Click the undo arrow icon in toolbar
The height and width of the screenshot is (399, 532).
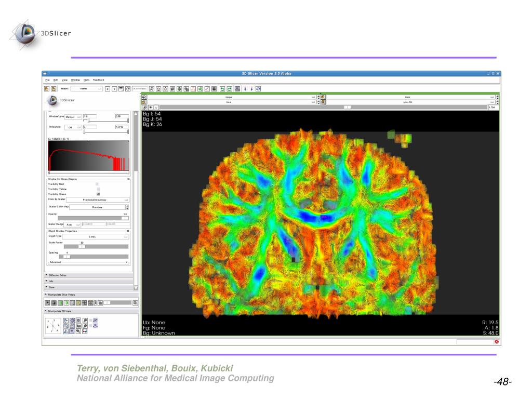coord(222,89)
